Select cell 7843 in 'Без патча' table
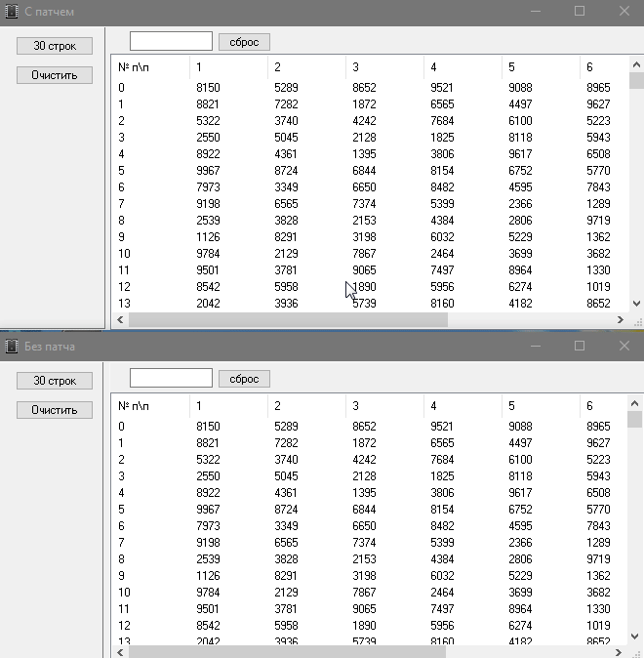This screenshot has height=658, width=644. pos(598,526)
